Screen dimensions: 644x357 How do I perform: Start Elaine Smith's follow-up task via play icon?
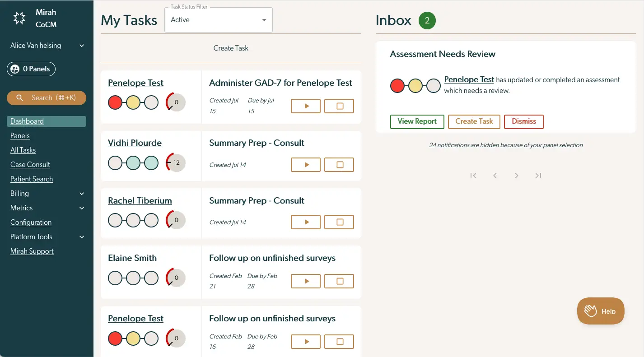(x=305, y=281)
